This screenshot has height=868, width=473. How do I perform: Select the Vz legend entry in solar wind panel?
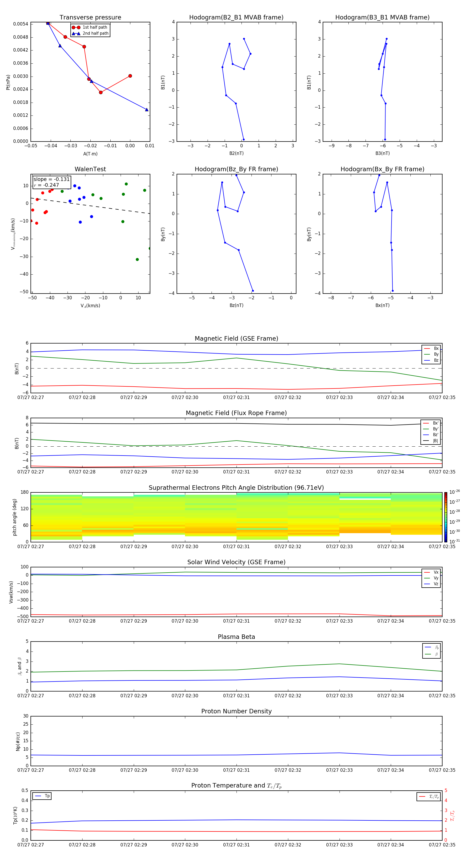pyautogui.click(x=431, y=584)
